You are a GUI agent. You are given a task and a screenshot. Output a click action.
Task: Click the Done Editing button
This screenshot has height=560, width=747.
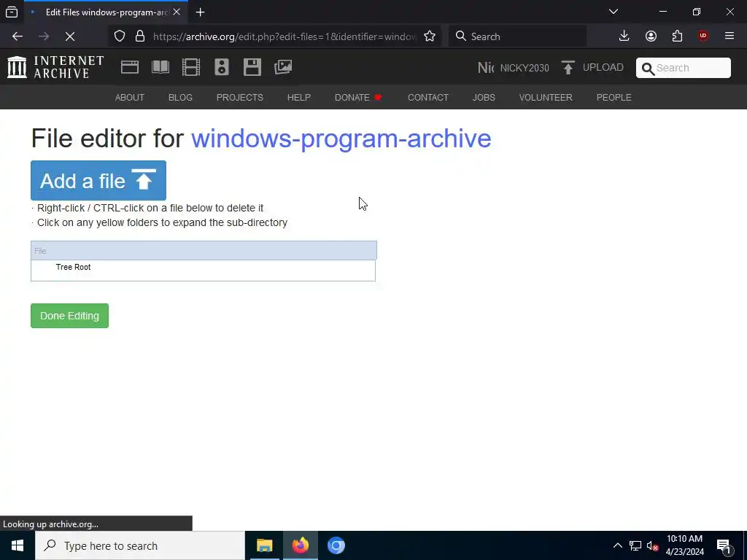pos(69,316)
